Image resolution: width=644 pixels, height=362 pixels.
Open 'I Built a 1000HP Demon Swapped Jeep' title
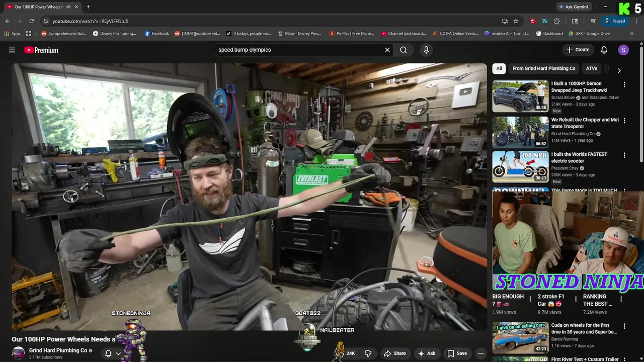(x=579, y=87)
